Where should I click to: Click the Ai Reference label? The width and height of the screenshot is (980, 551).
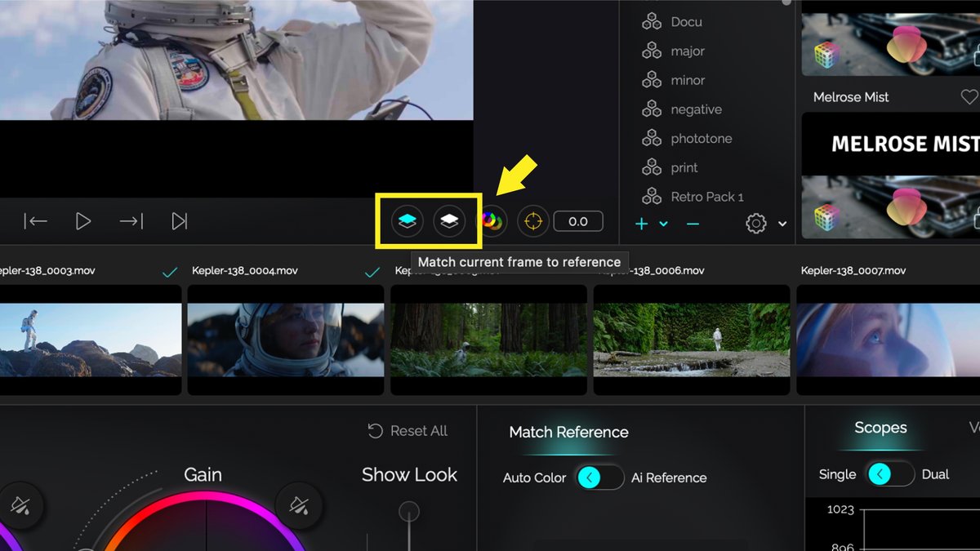(x=669, y=478)
